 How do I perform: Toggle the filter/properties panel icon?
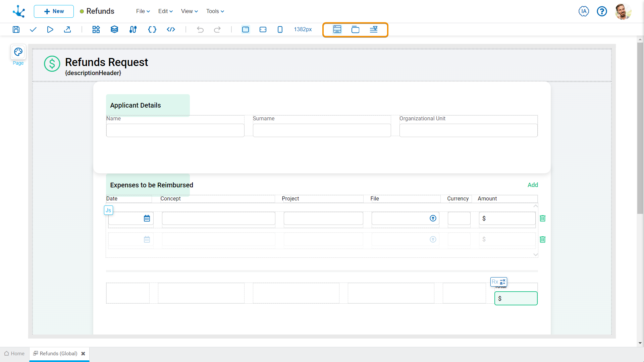pos(373,29)
